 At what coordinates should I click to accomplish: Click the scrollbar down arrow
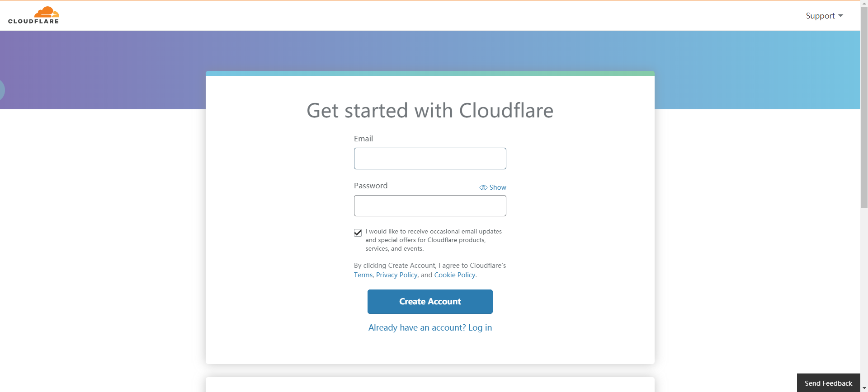[864, 388]
